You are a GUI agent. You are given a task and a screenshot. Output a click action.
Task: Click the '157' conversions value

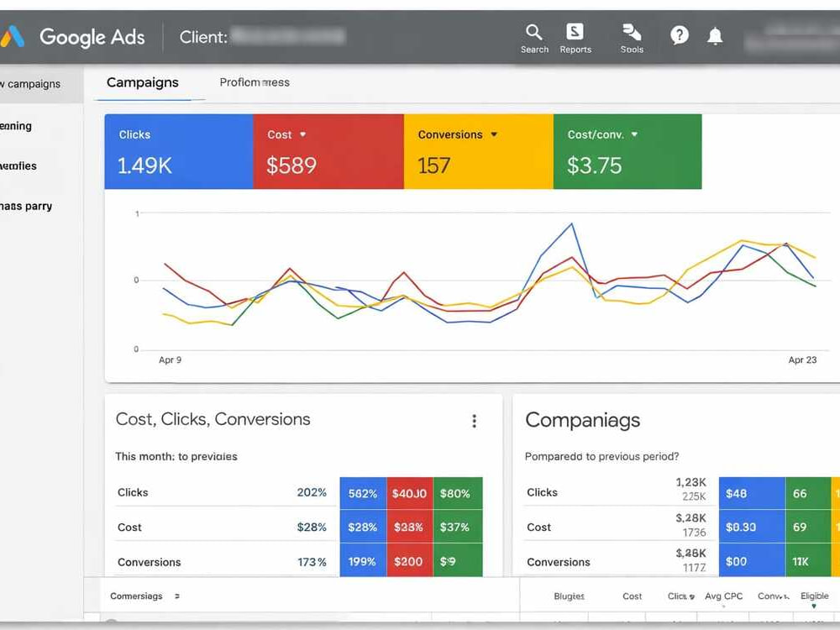coord(433,165)
